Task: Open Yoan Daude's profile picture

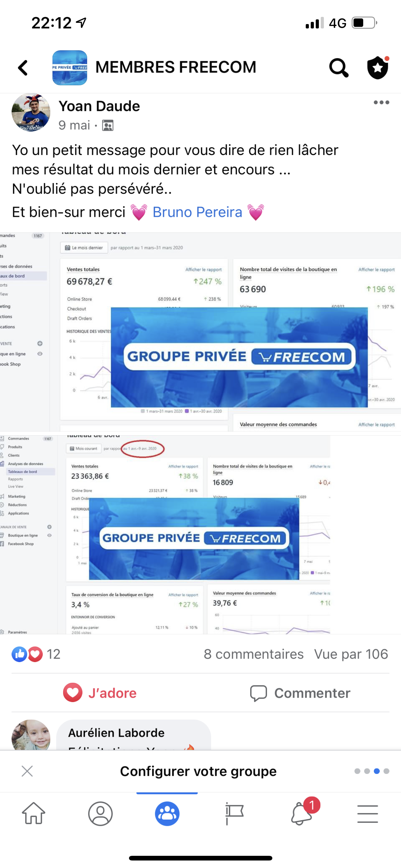Action: (x=31, y=112)
